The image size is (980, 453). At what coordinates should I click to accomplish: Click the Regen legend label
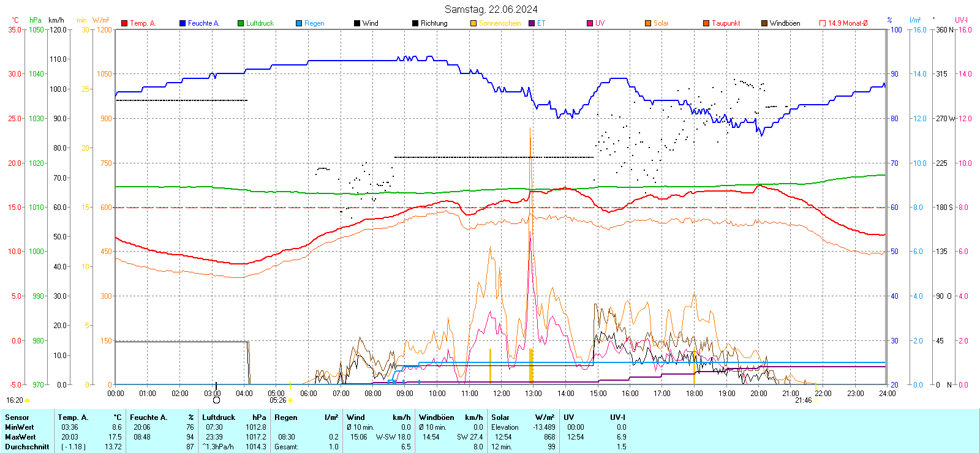point(314,23)
